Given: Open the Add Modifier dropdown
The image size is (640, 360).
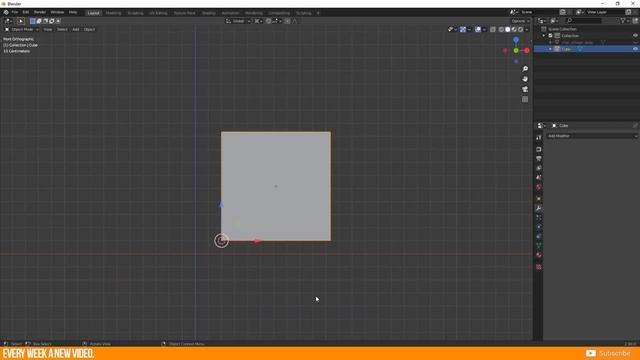Looking at the screenshot, I should coord(592,136).
